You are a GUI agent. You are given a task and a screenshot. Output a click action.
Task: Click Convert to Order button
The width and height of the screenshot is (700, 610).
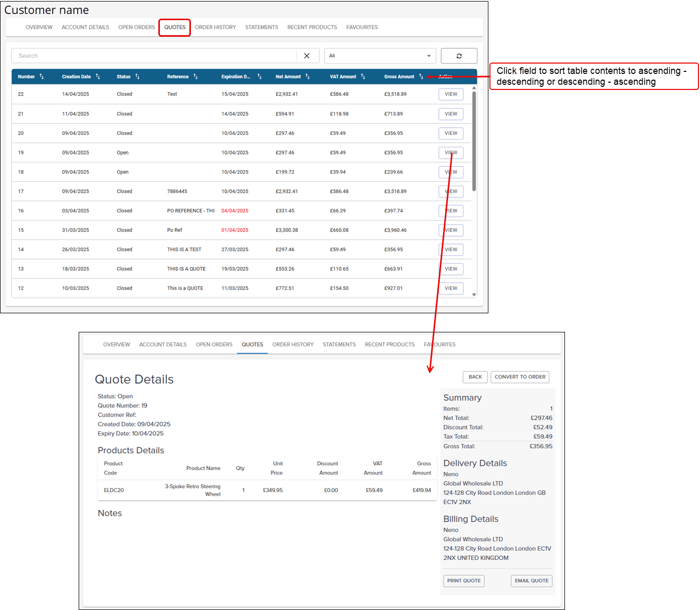[519, 377]
